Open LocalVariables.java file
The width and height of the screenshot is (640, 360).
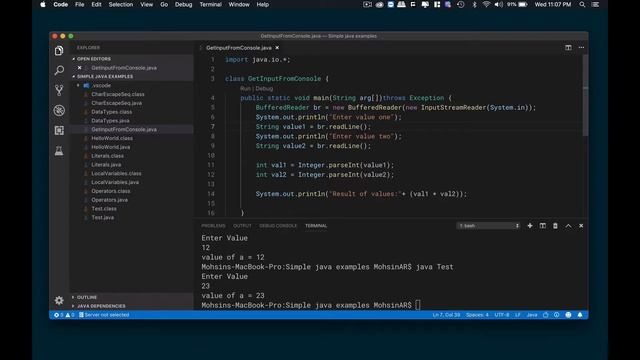click(115, 182)
